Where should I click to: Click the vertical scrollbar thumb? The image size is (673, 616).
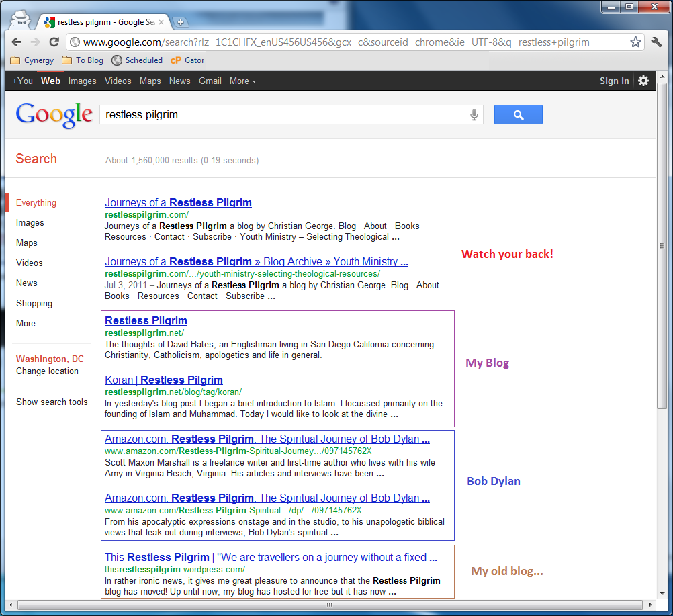click(x=662, y=246)
